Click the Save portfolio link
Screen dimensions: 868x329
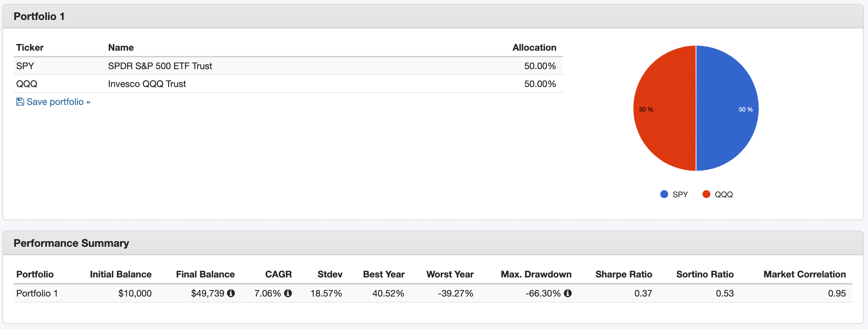(53, 102)
